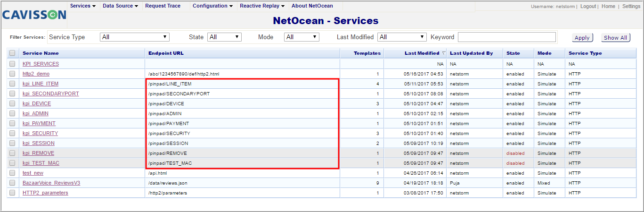Check the kpi_PAYMENT row checkbox
The image size is (644, 212).
click(12, 123)
